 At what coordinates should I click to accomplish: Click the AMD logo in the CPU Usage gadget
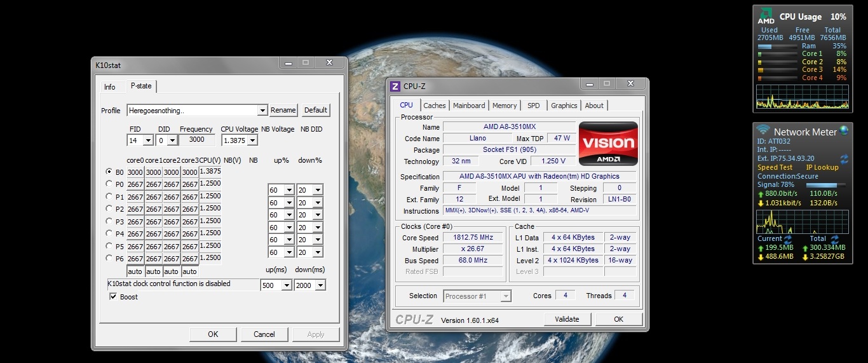(x=766, y=16)
